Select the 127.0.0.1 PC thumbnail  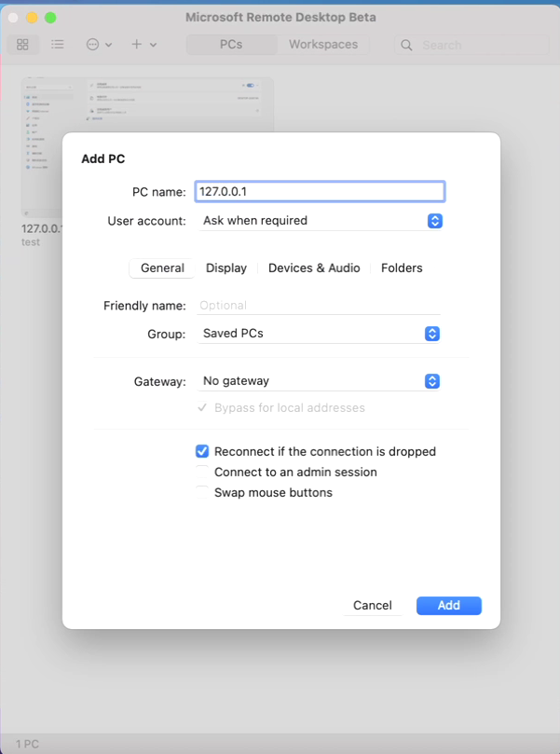(x=147, y=147)
